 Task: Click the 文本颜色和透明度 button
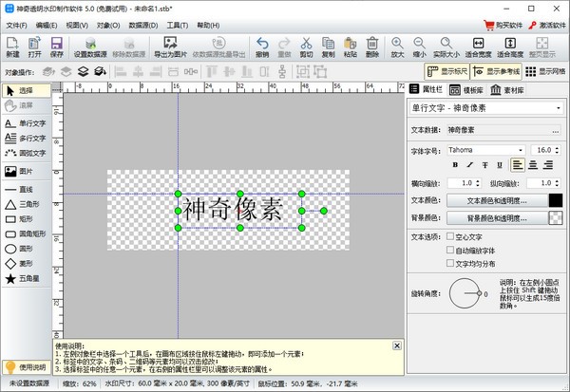[497, 200]
